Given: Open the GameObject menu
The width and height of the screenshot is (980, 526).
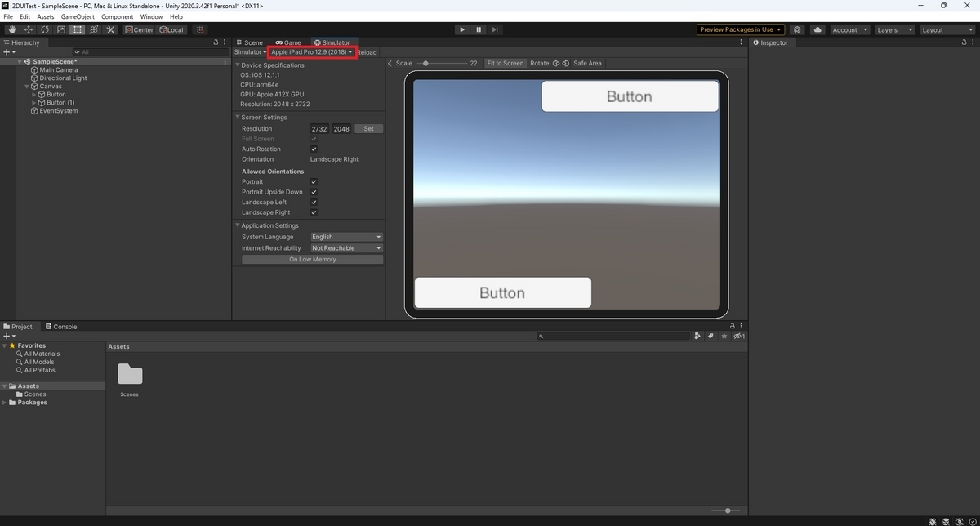Looking at the screenshot, I should (78, 16).
